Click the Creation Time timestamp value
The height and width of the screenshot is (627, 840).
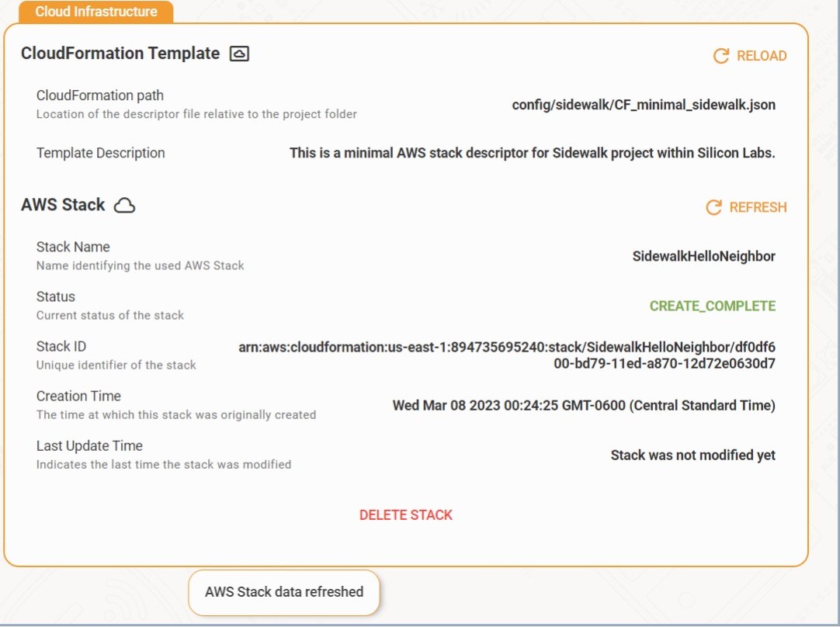point(583,405)
